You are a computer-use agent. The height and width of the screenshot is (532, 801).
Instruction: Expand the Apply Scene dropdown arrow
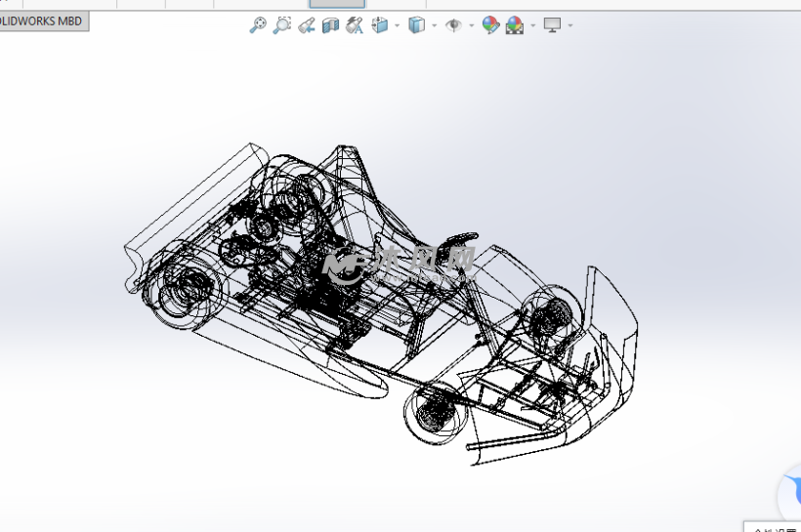coord(532,25)
